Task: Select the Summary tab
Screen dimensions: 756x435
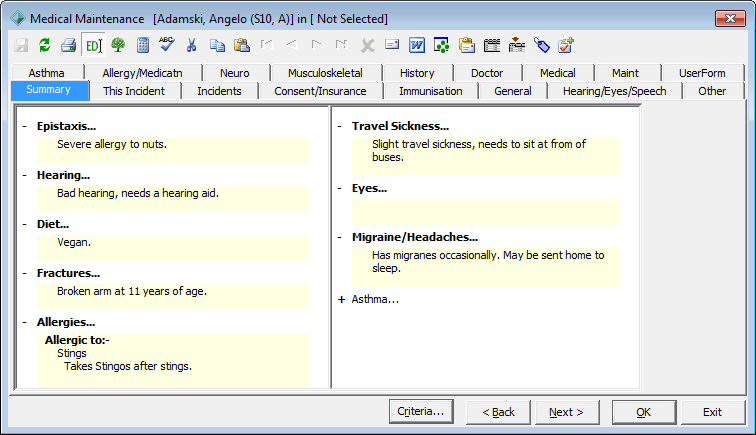Action: click(x=49, y=90)
